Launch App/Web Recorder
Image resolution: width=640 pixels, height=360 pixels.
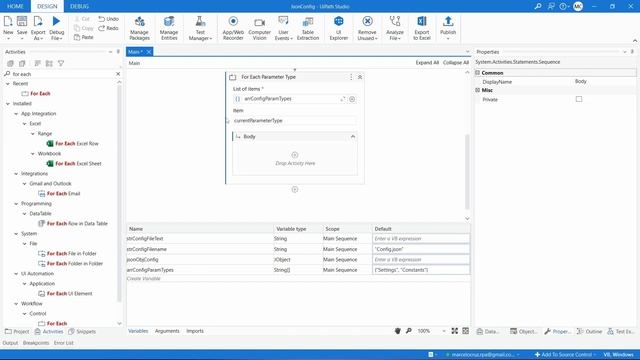pyautogui.click(x=233, y=28)
